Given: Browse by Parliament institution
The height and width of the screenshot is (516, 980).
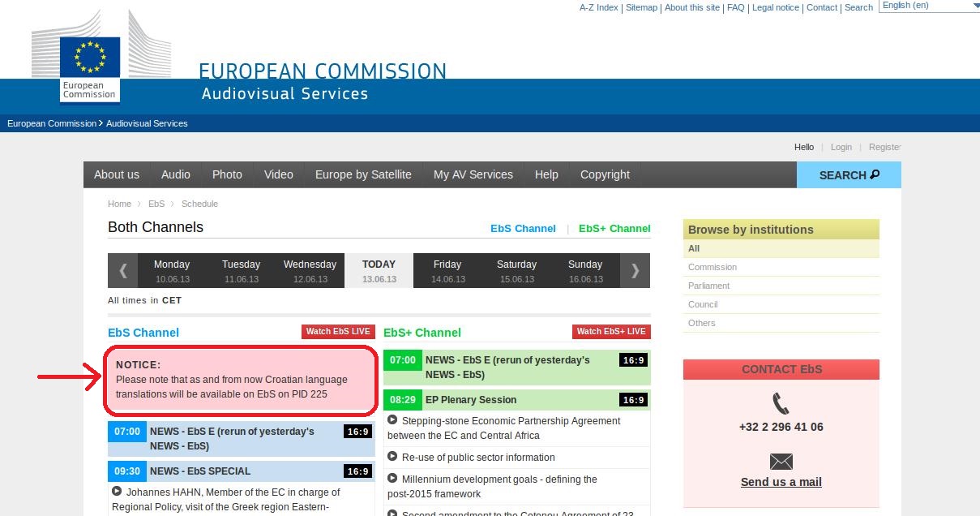Looking at the screenshot, I should coord(708,286).
